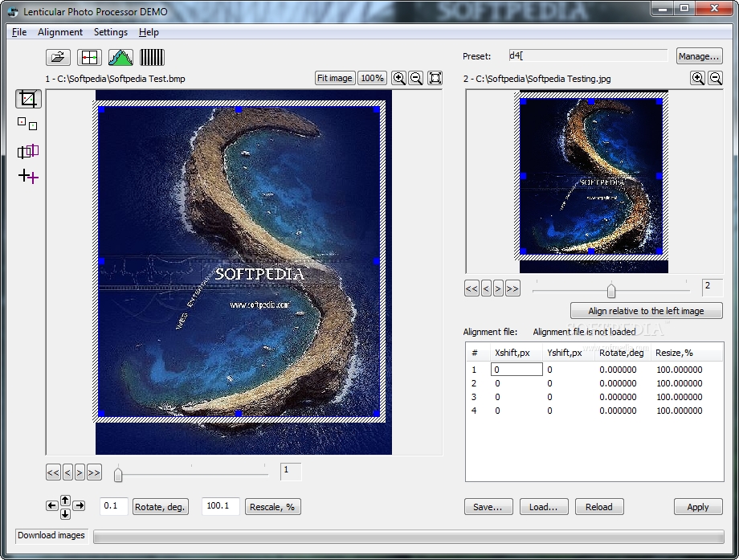Click Align relative to the left image
Viewport: 739px width, 560px height.
(x=646, y=311)
